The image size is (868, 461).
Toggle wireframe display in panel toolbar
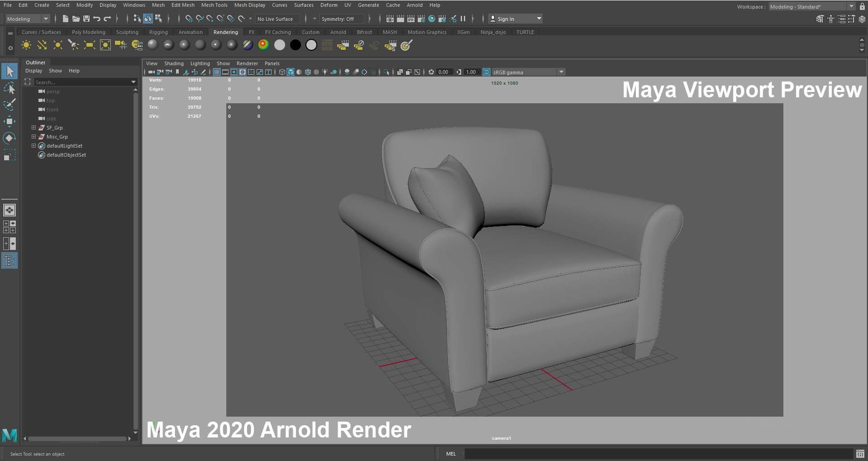point(282,72)
